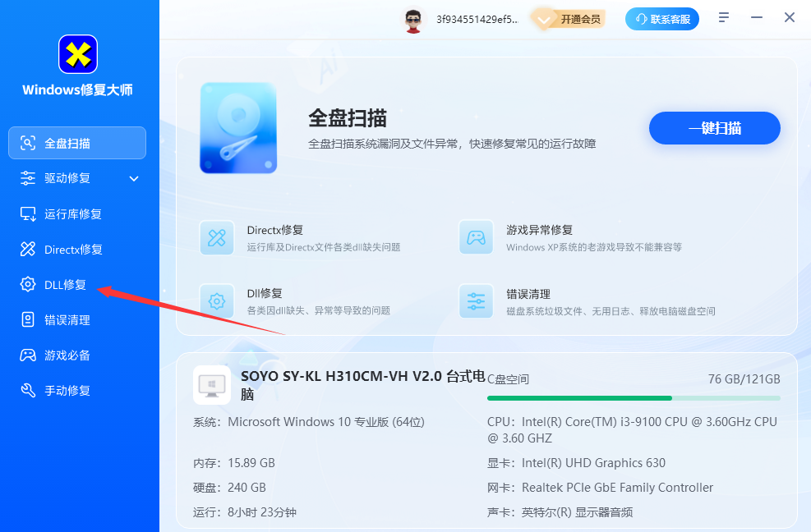The height and width of the screenshot is (532, 811).
Task: Start the 一键扫描 scan
Action: (x=715, y=128)
